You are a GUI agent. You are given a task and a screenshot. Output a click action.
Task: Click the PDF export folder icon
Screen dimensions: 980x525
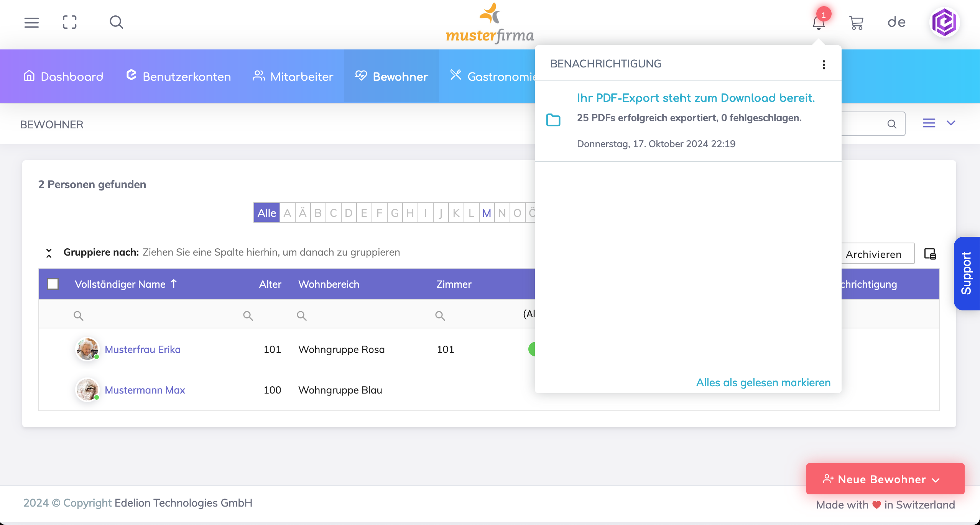click(553, 120)
